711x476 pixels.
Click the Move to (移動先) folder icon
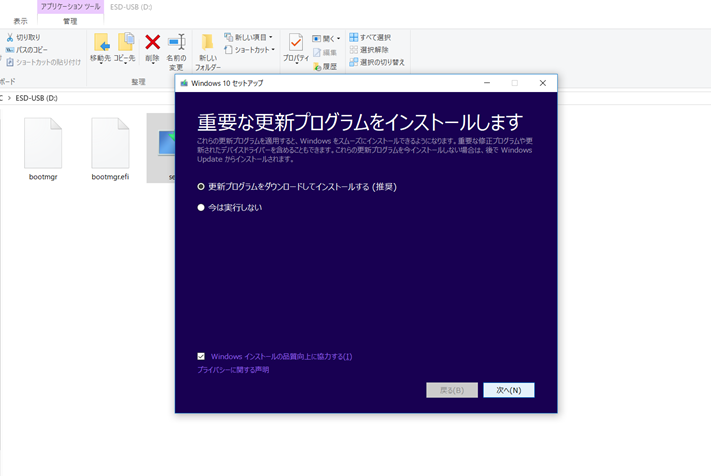click(x=102, y=42)
